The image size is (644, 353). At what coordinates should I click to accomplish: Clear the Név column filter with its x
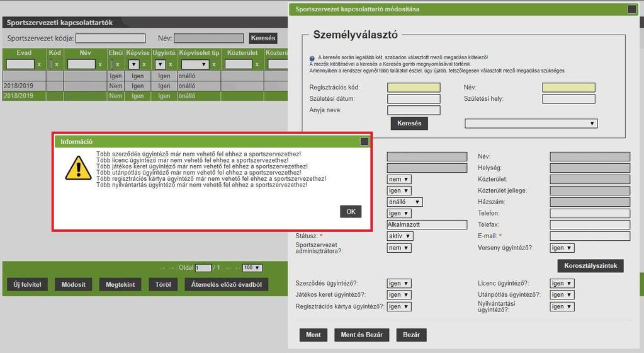coord(100,64)
